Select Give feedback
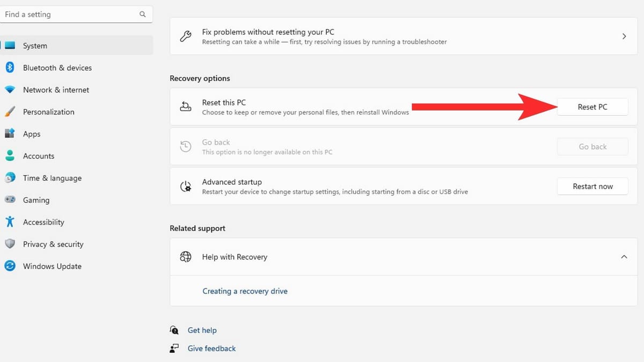The height and width of the screenshot is (362, 644). click(x=211, y=348)
